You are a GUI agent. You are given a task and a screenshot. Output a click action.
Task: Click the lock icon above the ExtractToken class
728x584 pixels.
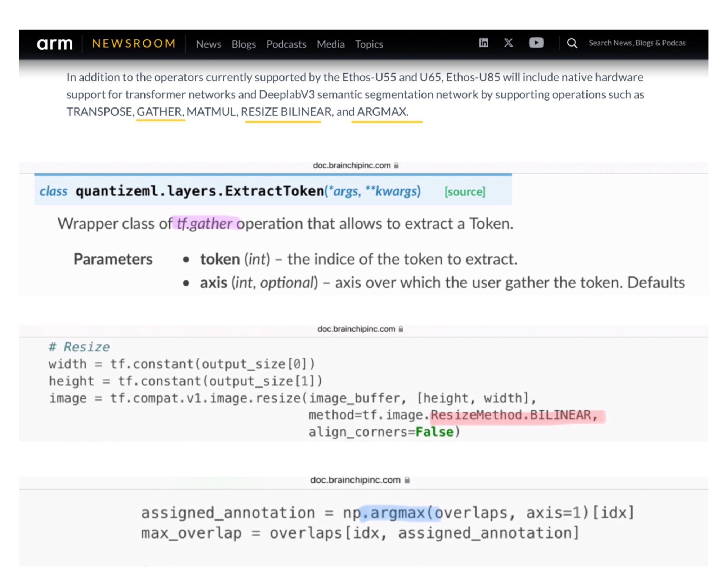coord(396,165)
